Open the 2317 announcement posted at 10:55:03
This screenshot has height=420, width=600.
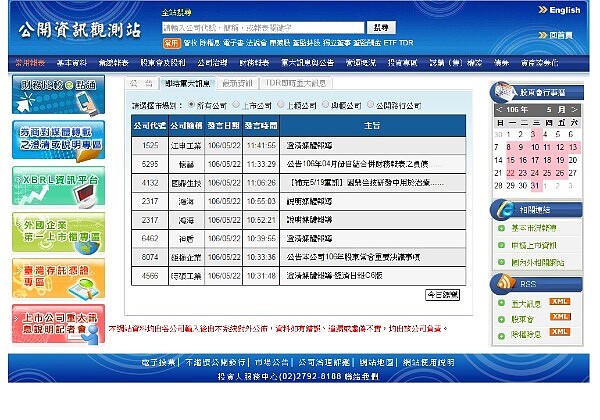coord(298,201)
